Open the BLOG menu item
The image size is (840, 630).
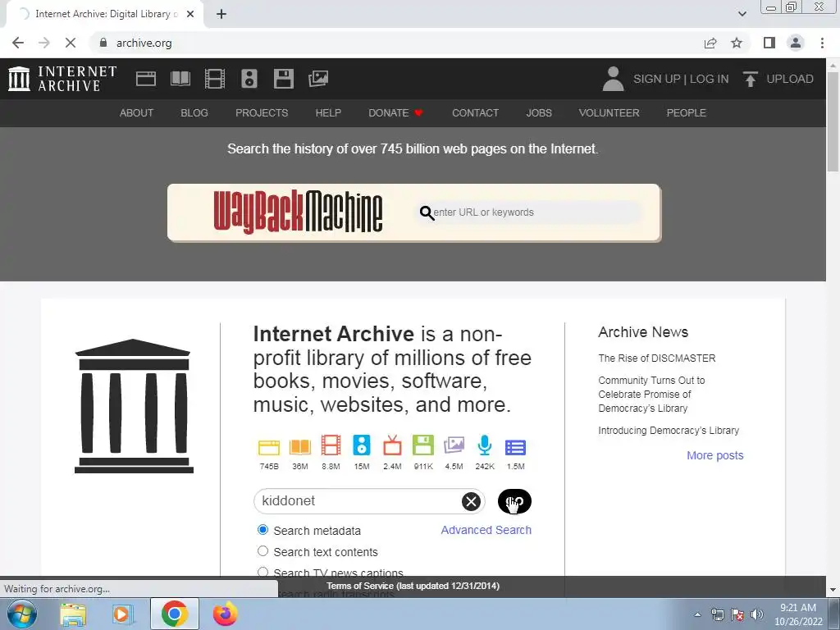194,113
